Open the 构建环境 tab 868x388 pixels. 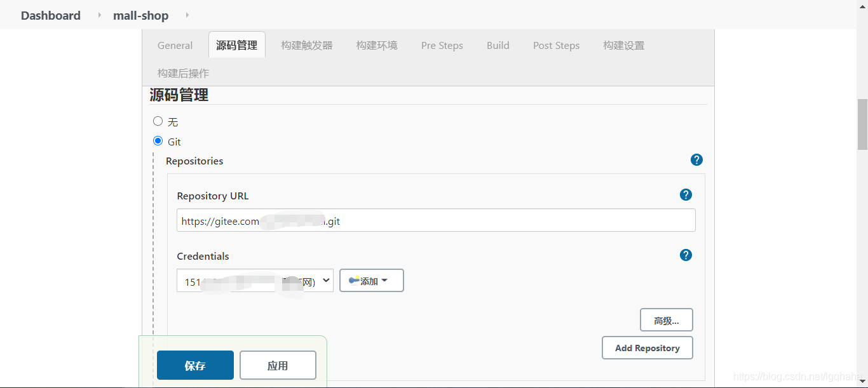pyautogui.click(x=377, y=45)
